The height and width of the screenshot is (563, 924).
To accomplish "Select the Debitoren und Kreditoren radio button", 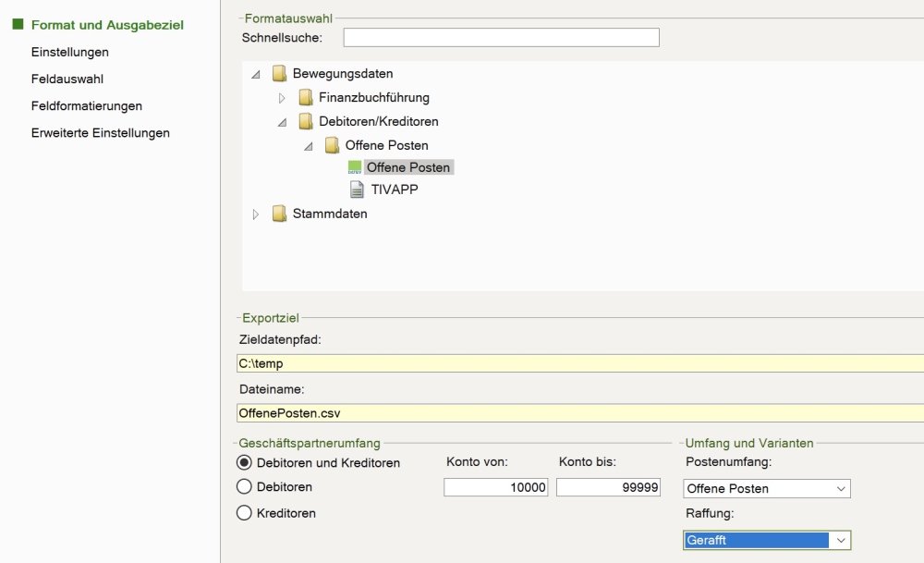I will pyautogui.click(x=245, y=463).
